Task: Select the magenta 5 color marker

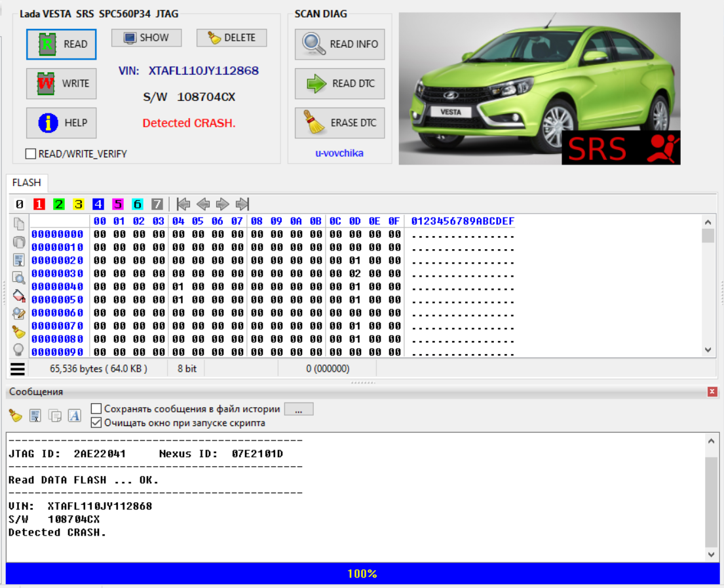Action: pos(118,204)
